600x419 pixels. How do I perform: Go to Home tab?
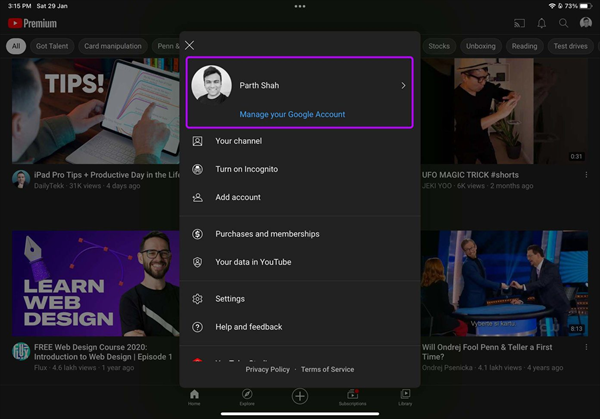pos(194,397)
